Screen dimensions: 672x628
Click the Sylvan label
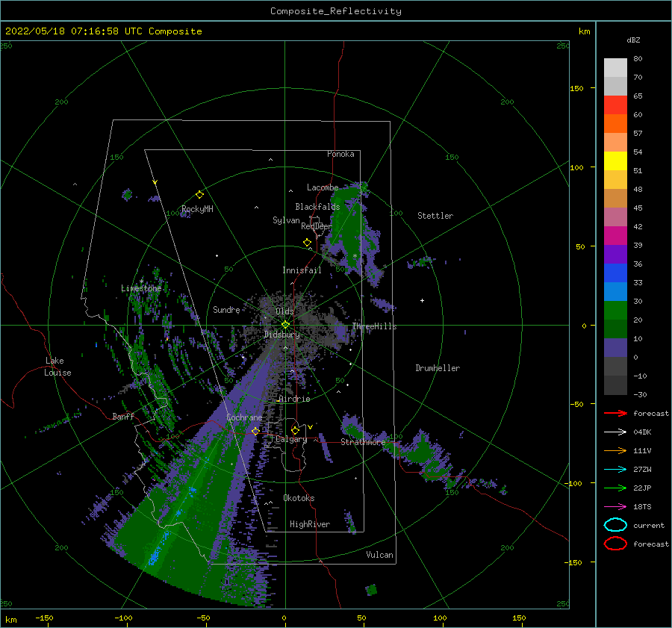pyautogui.click(x=286, y=220)
